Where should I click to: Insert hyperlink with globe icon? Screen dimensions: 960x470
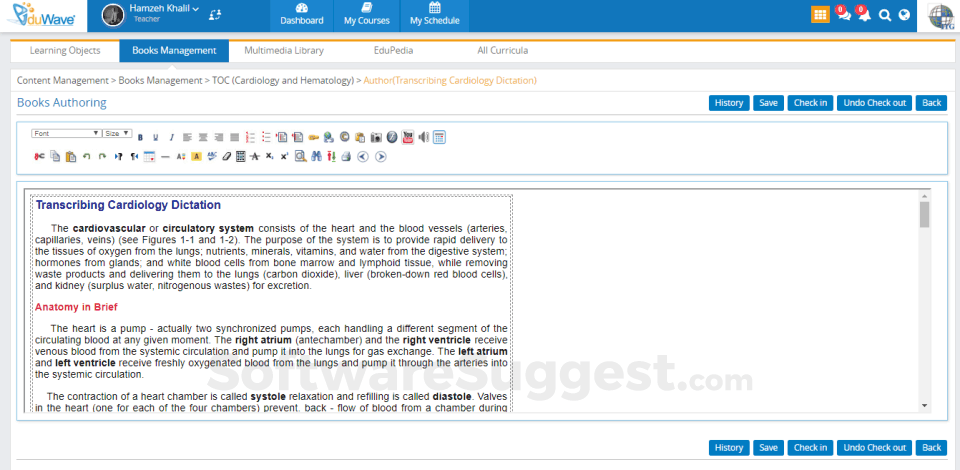328,137
